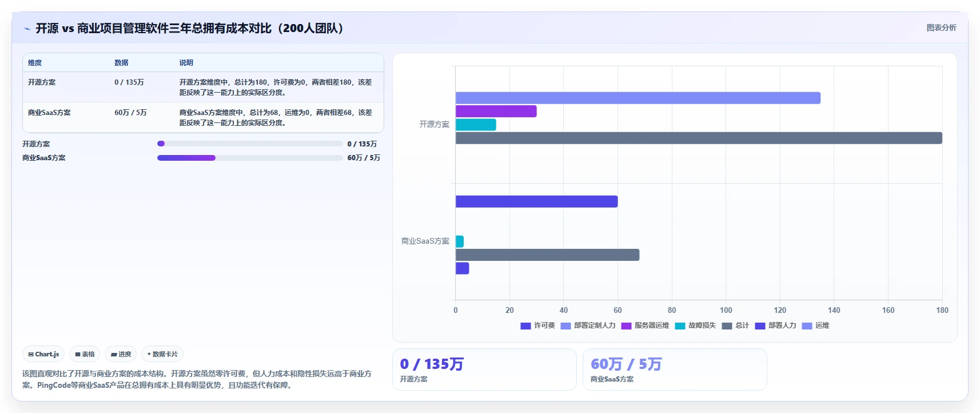
Task: Open the 60万 / 5万 data card
Action: pos(675,370)
